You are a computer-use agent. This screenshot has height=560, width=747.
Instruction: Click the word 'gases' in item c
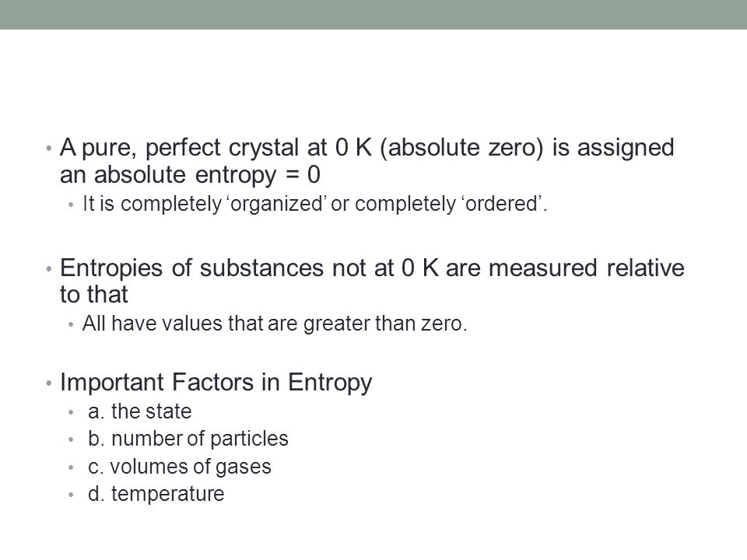click(x=243, y=467)
